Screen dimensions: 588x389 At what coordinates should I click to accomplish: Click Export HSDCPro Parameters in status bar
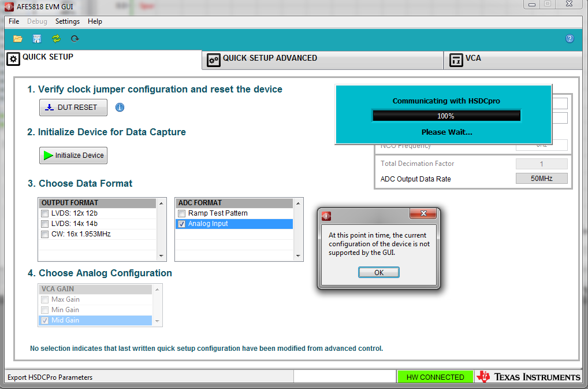[50, 377]
